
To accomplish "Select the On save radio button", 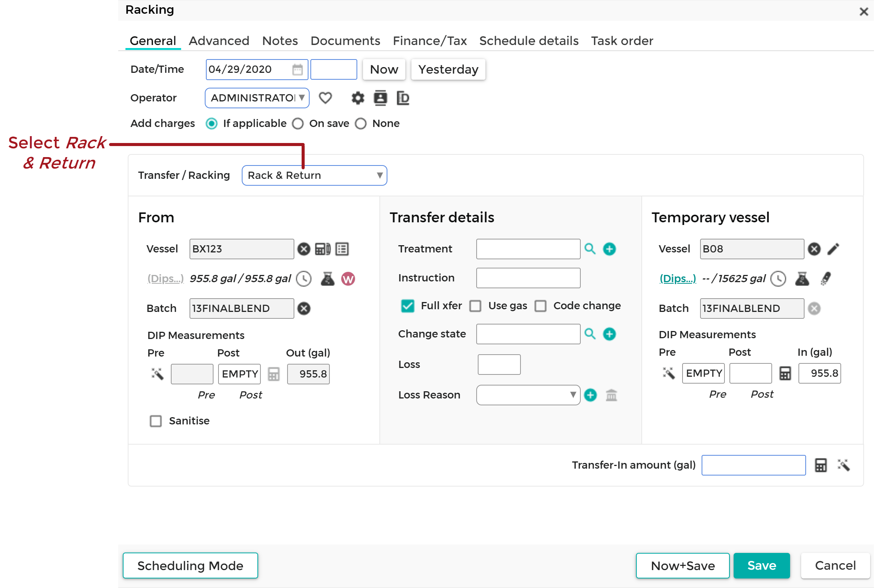I will 298,124.
